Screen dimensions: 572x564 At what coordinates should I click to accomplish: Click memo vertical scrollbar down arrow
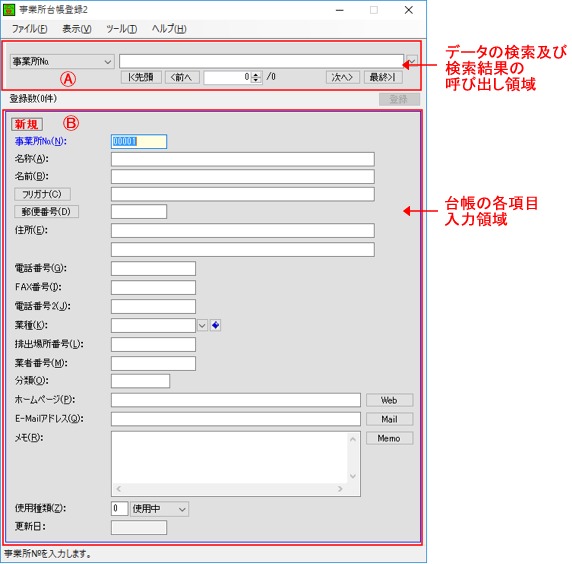pyautogui.click(x=353, y=476)
